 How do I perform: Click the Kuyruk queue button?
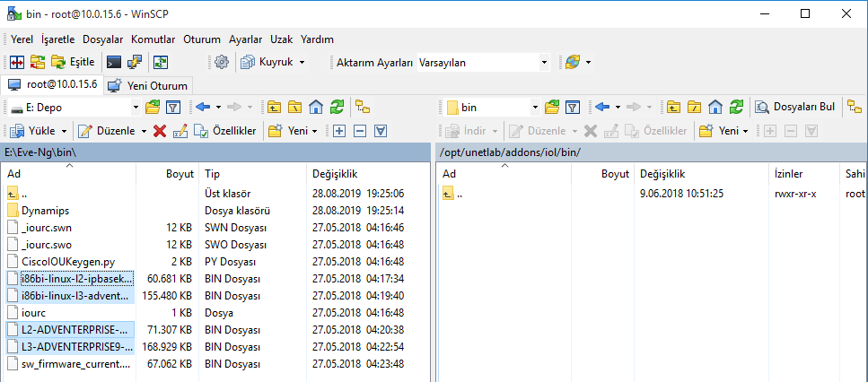269,63
